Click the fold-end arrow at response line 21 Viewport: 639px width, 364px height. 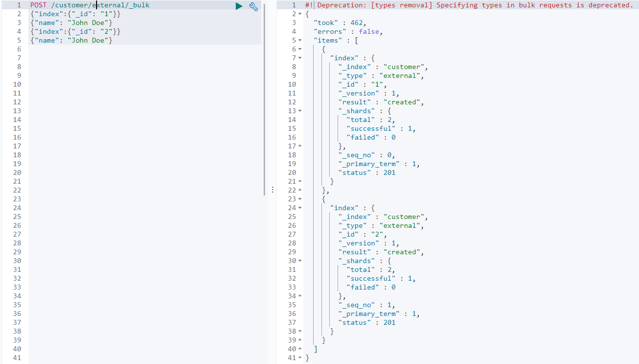tap(300, 181)
